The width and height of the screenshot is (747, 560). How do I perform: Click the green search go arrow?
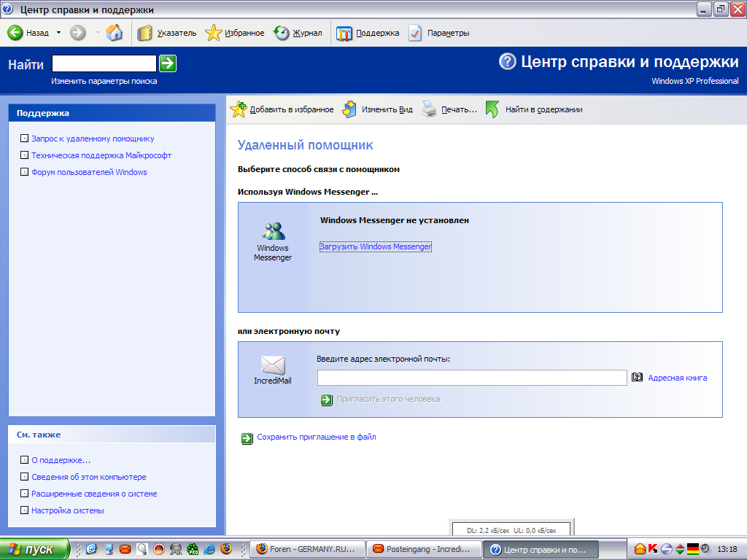pos(168,63)
